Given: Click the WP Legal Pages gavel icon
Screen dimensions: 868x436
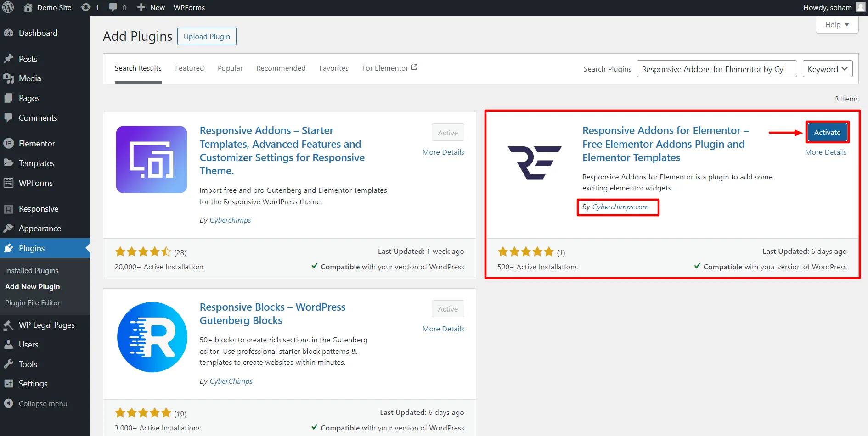Looking at the screenshot, I should 8,325.
